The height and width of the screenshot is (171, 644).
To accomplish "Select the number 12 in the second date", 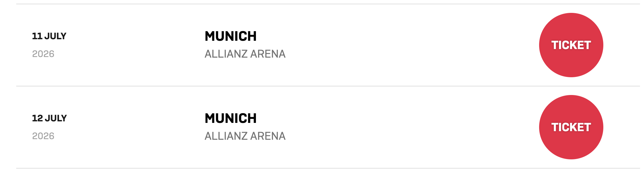I will click(x=37, y=118).
